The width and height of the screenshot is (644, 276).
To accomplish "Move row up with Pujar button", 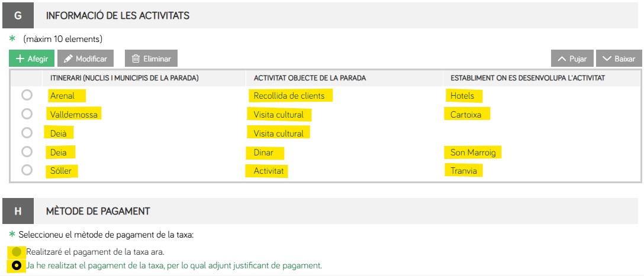I will (572, 59).
